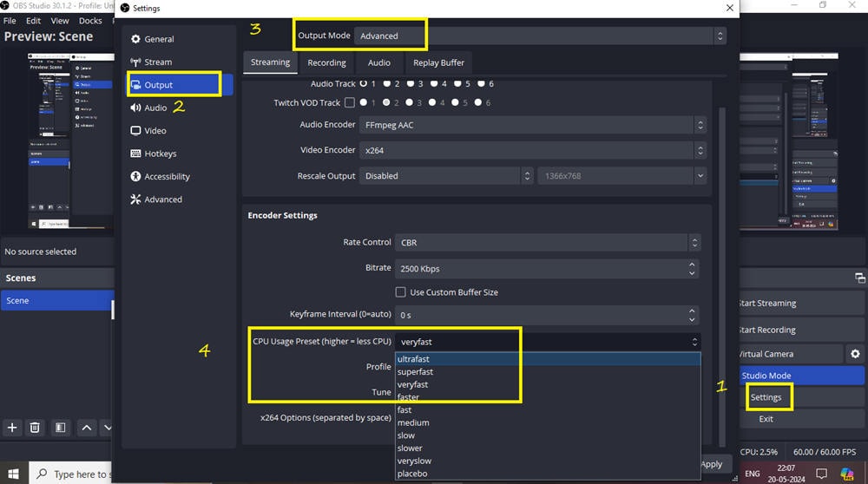868x484 pixels.
Task: Enable Twitch VOD Track checkbox
Action: pyautogui.click(x=349, y=102)
